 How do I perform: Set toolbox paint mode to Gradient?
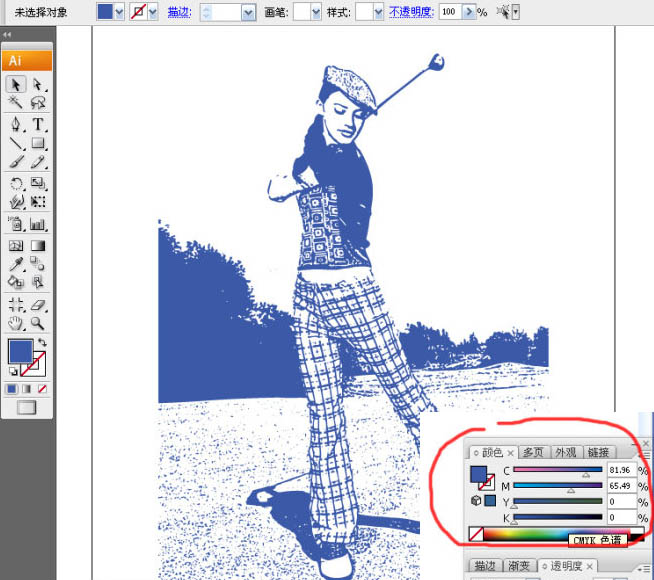tap(27, 388)
